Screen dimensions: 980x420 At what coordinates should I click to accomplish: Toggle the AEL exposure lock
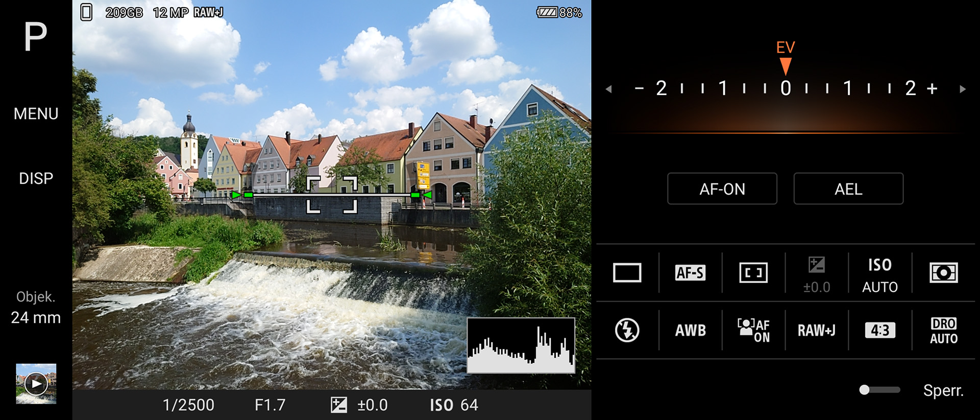[x=848, y=189]
